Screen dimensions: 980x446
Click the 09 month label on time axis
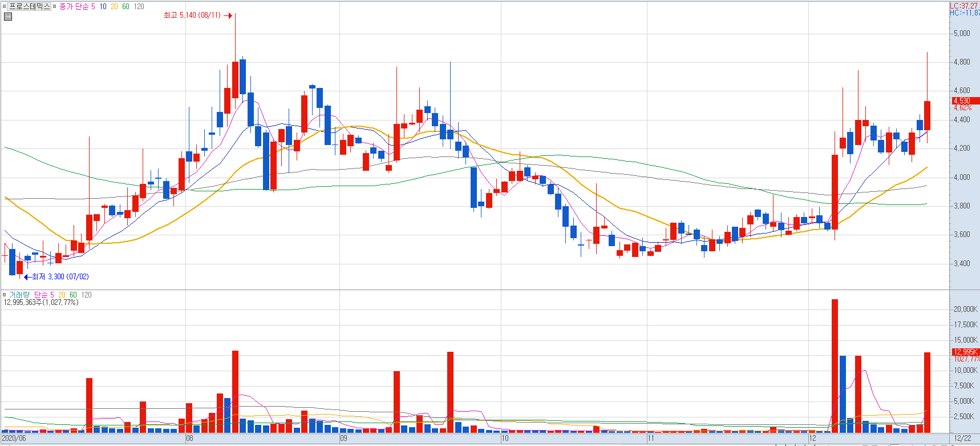[343, 439]
